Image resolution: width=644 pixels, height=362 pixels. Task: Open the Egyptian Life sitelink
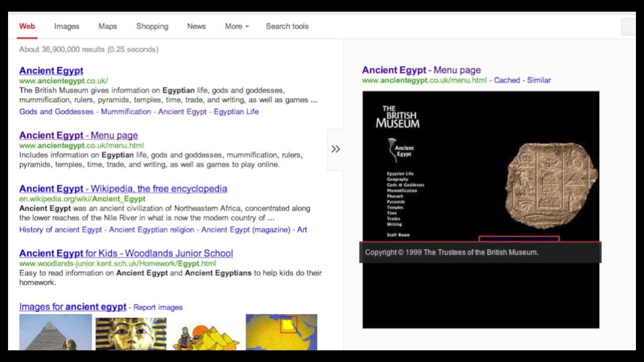pyautogui.click(x=236, y=112)
